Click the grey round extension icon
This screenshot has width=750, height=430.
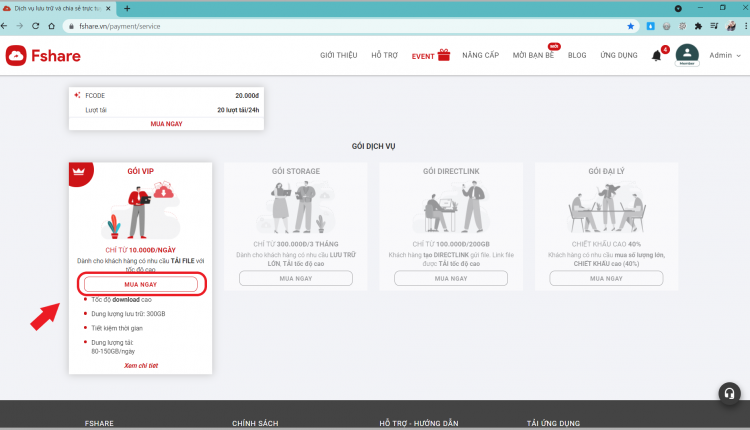(x=666, y=26)
